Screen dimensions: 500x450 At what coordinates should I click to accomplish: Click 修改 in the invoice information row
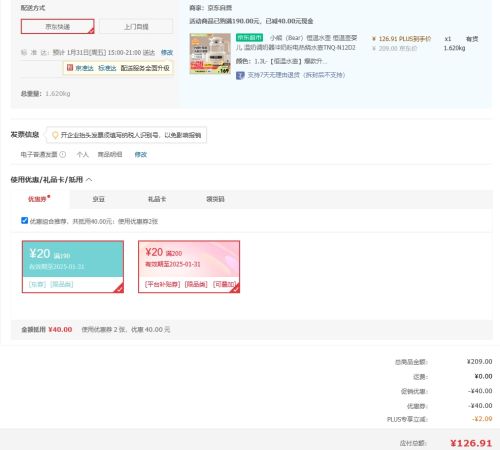(140, 154)
